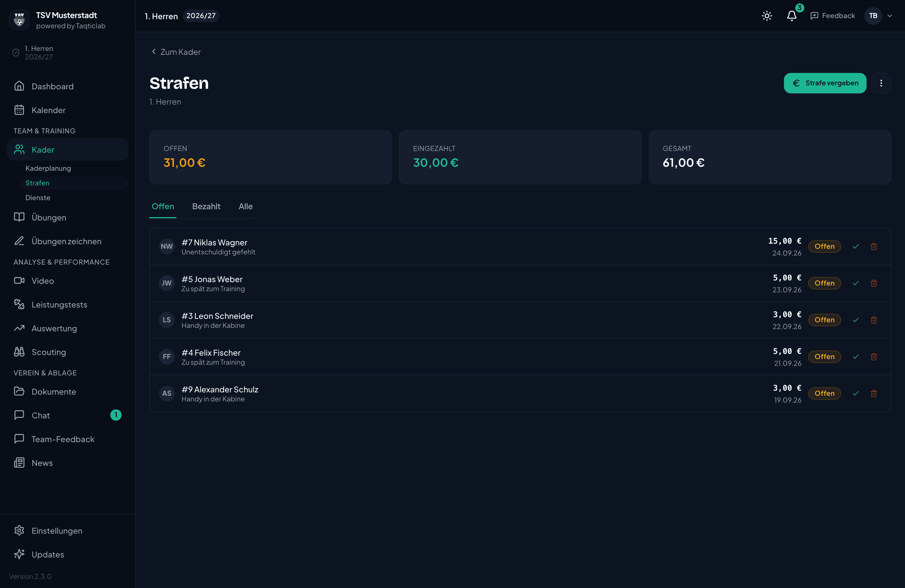Mark Jonas Weber's fine as paid
The image size is (905, 588).
(x=856, y=283)
